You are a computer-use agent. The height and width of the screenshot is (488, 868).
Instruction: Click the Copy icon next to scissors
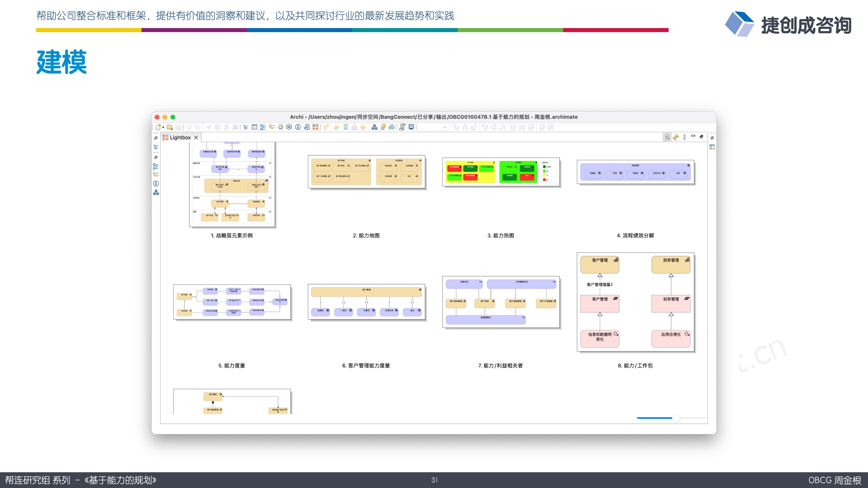point(218,127)
